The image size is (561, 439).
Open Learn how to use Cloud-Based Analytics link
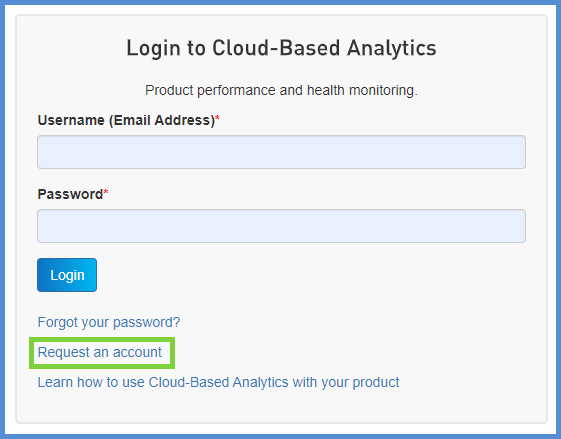218,382
